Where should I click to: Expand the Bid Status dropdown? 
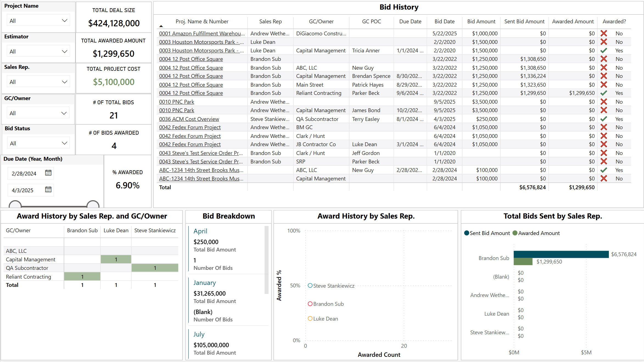click(x=65, y=143)
